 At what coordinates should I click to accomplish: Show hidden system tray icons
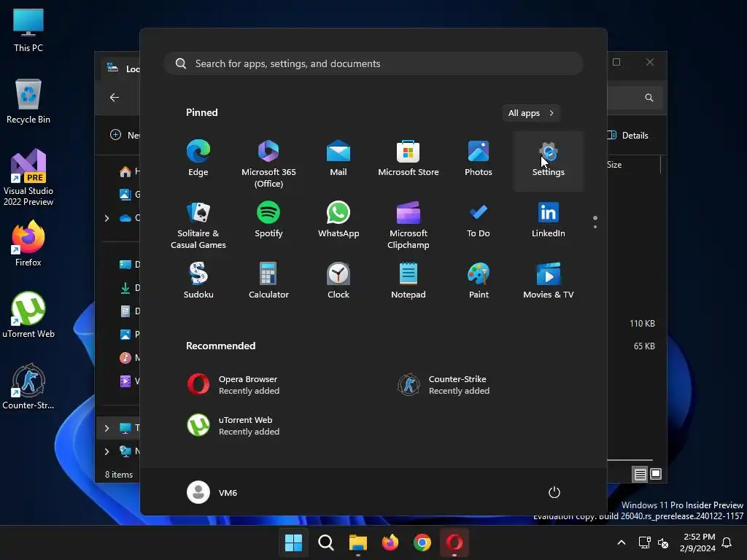point(622,542)
